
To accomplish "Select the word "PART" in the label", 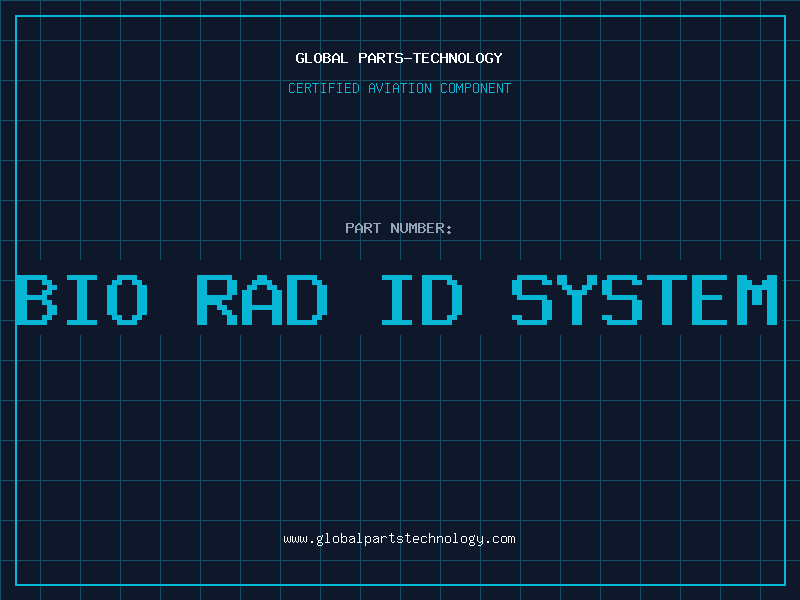I will 363,228.
